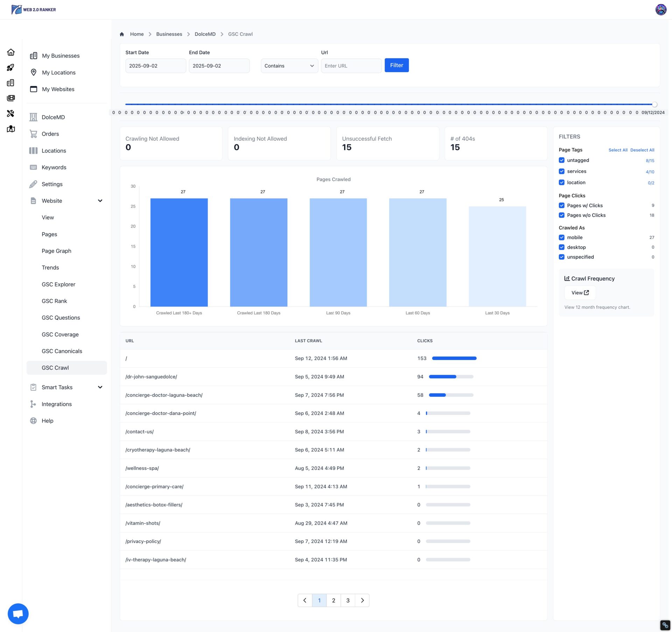Open the chat support bubble
672x632 pixels.
tap(18, 613)
